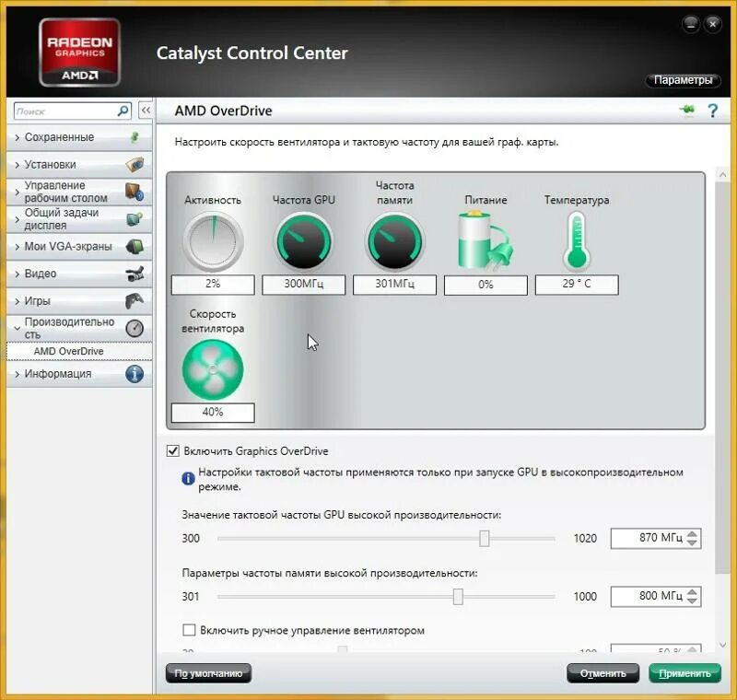Collapse the sidebar with double-arrow button
This screenshot has height=700, width=737.
click(x=146, y=111)
